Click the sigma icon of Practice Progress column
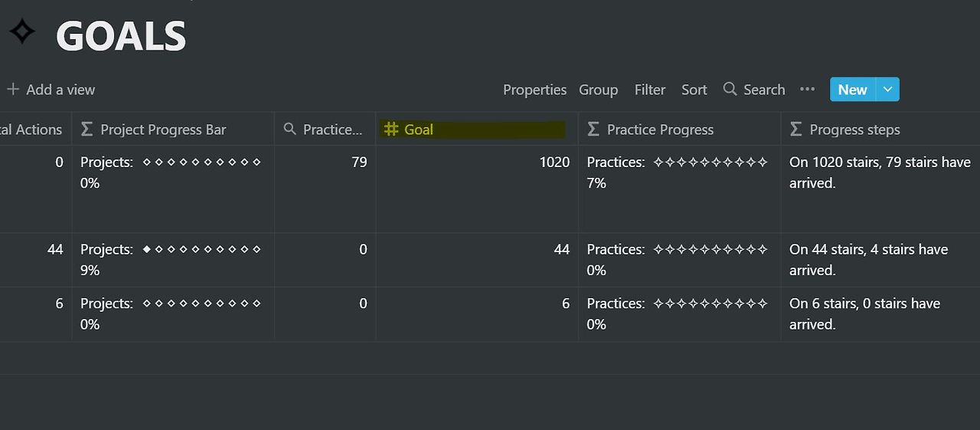Viewport: 980px width, 430px height. tap(593, 130)
